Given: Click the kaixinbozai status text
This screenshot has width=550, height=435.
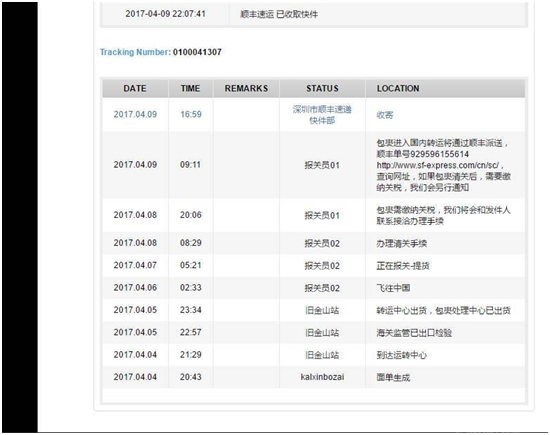Looking at the screenshot, I should coord(322,377).
